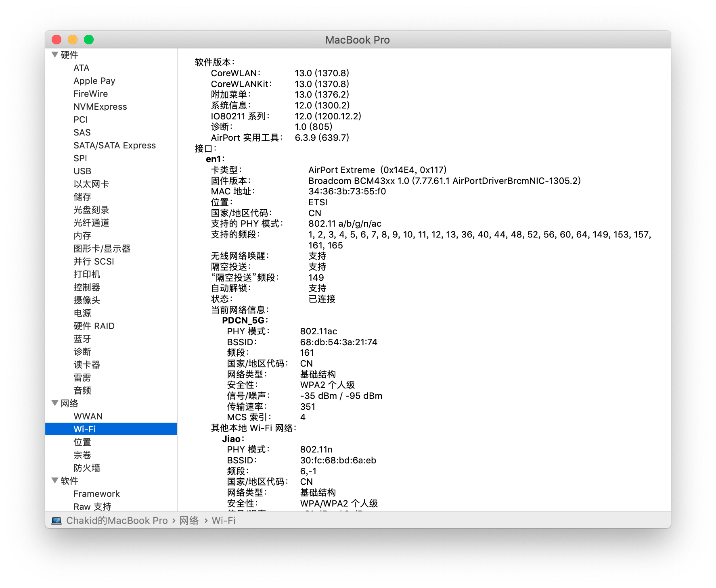Select Framework under 软件

pyautogui.click(x=97, y=494)
